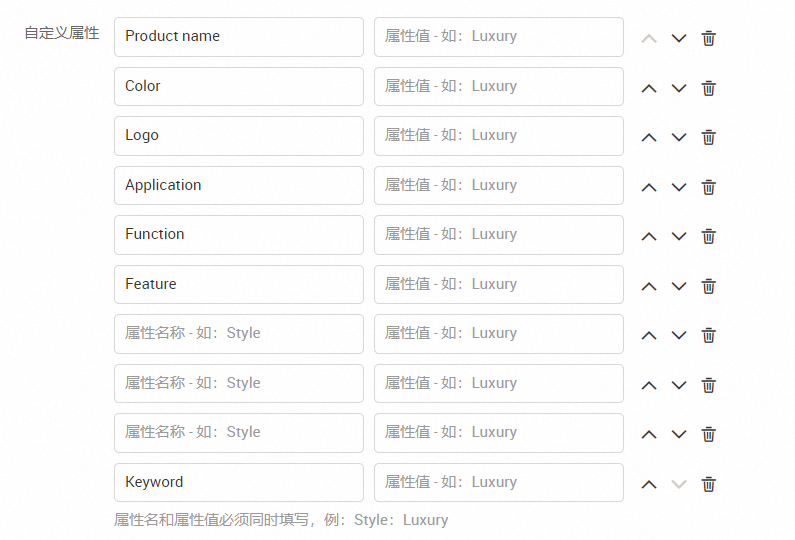Delete the Feature attribute row
This screenshot has height=540, width=795.
pos(708,286)
